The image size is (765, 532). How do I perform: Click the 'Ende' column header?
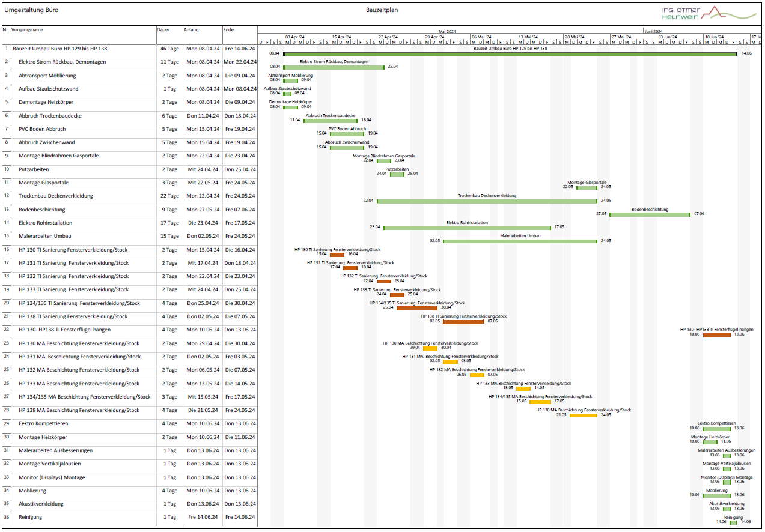click(x=228, y=29)
